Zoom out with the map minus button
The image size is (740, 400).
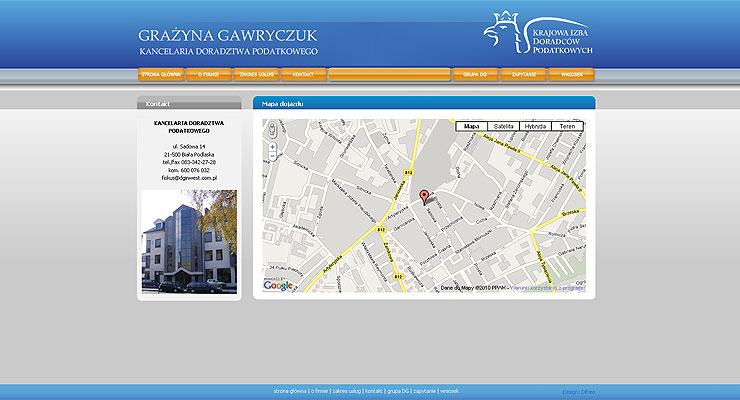[x=273, y=157]
